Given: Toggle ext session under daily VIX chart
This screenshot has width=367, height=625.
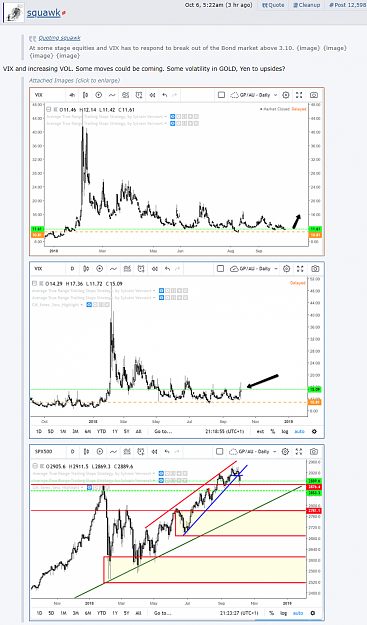Looking at the screenshot, I should click(260, 431).
